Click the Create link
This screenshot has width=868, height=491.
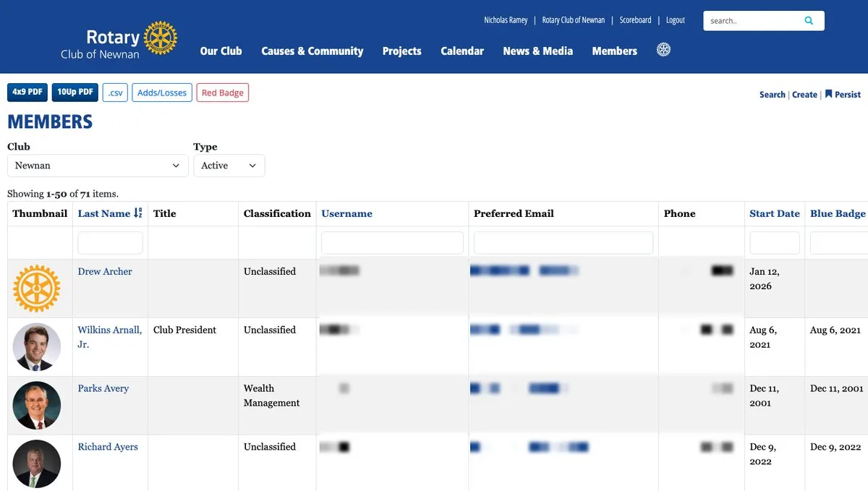pos(804,95)
